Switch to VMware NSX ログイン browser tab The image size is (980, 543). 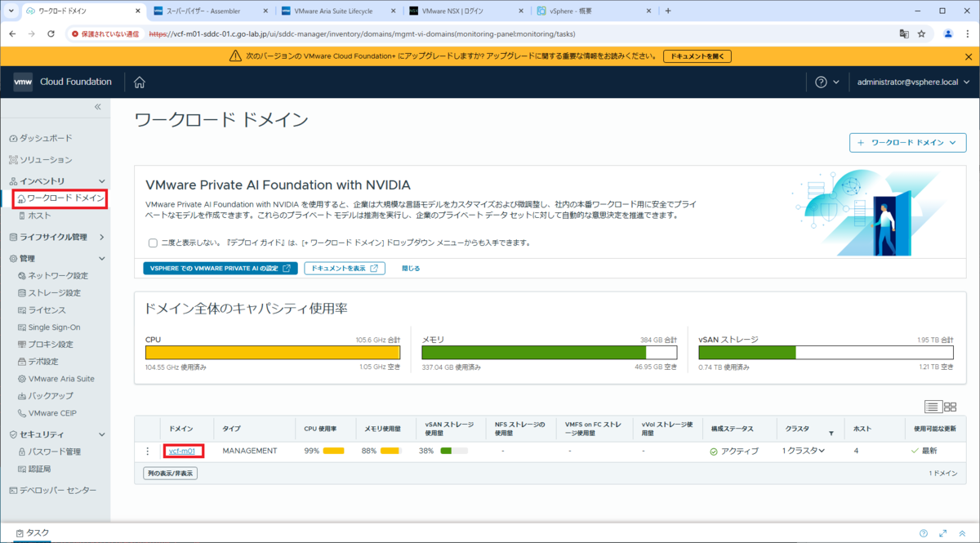point(465,11)
